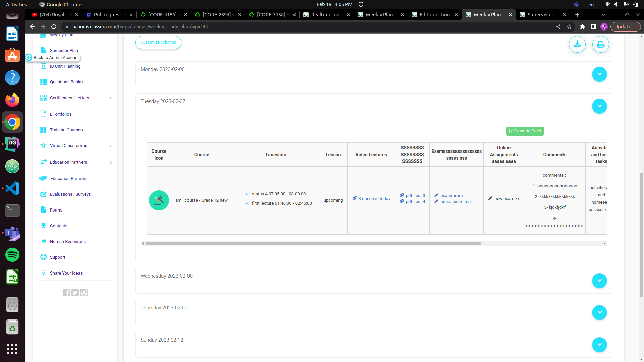
Task: Open Questions Banks in sidebar
Action: click(x=66, y=82)
